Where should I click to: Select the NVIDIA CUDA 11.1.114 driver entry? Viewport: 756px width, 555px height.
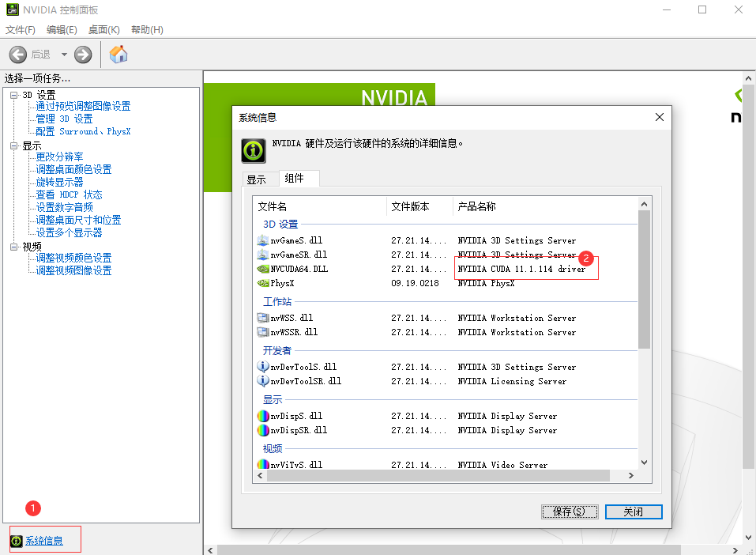(x=521, y=269)
